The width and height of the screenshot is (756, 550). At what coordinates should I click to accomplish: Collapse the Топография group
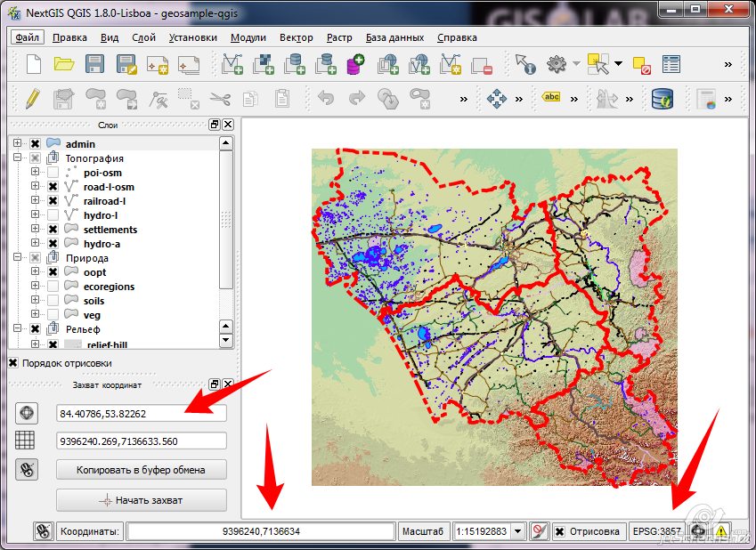click(17, 158)
